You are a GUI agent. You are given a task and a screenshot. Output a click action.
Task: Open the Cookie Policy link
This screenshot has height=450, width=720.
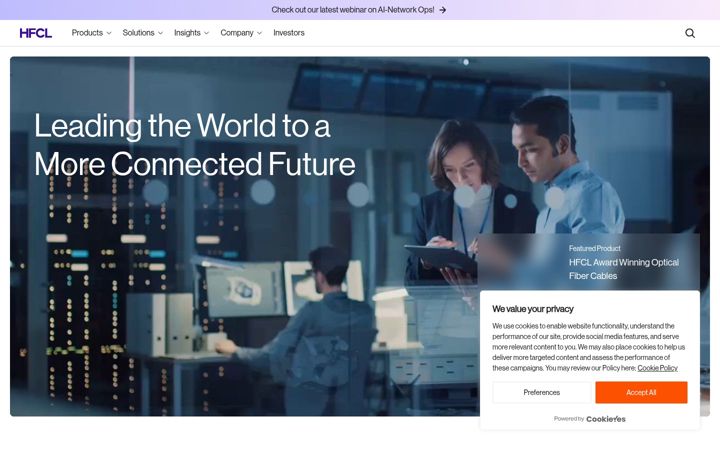pyautogui.click(x=657, y=368)
